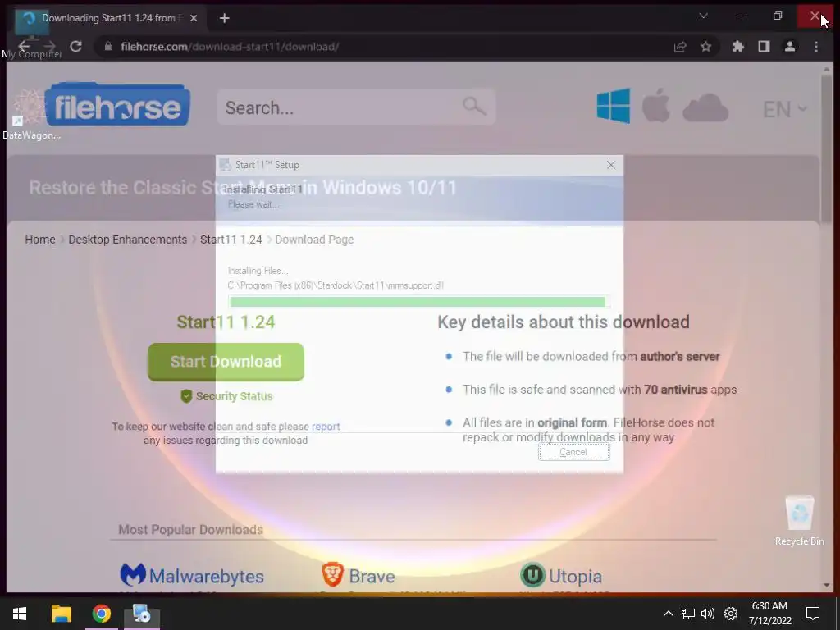Click the Key details about this download heading
840x630 pixels.
pyautogui.click(x=564, y=322)
